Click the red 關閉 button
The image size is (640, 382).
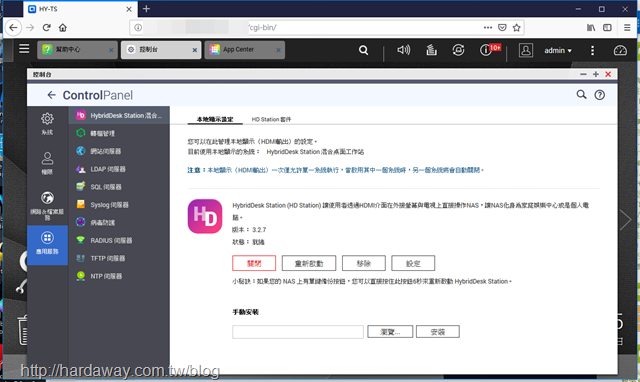point(254,263)
